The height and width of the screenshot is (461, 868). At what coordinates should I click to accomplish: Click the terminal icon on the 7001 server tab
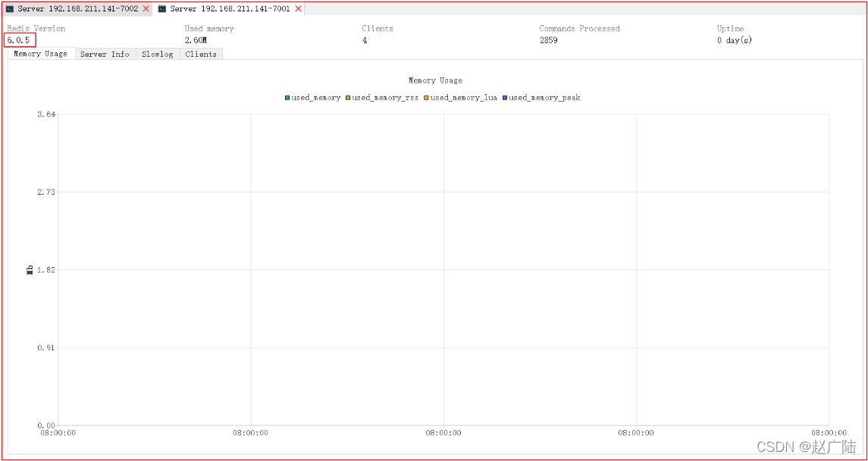click(x=161, y=9)
